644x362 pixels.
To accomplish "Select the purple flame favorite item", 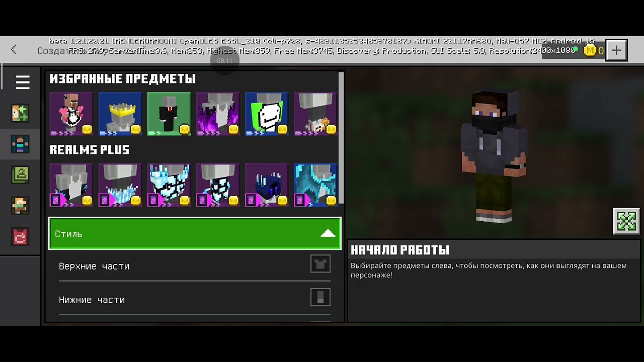I will click(x=218, y=114).
